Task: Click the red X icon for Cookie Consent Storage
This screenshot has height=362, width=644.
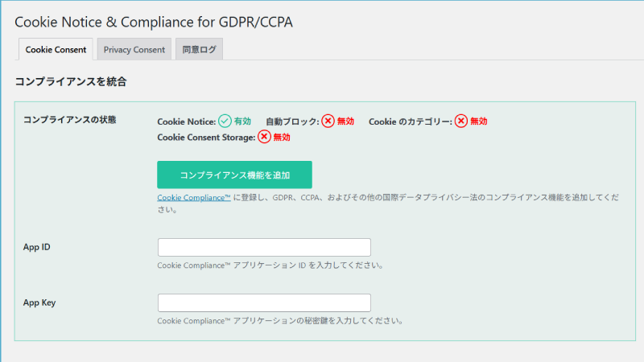Action: coord(264,137)
